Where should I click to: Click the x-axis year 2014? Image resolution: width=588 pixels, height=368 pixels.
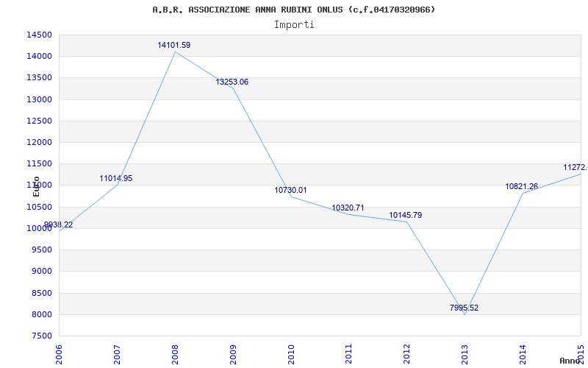(523, 354)
